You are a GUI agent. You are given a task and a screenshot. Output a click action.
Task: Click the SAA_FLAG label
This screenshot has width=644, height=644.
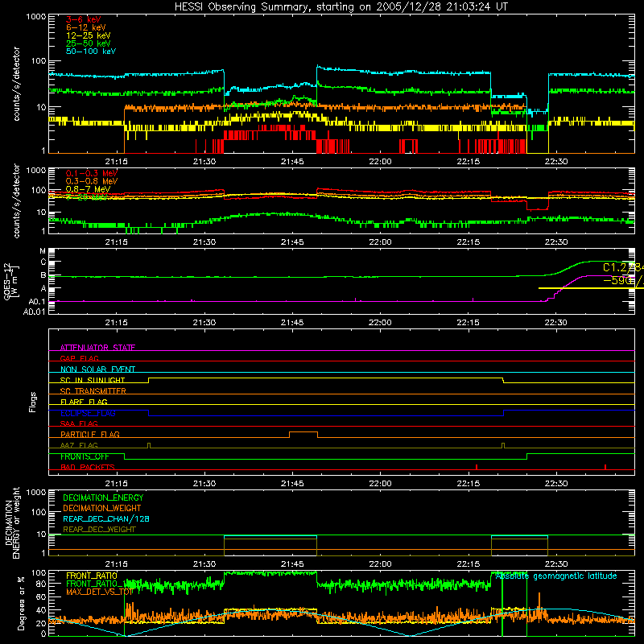point(79,423)
